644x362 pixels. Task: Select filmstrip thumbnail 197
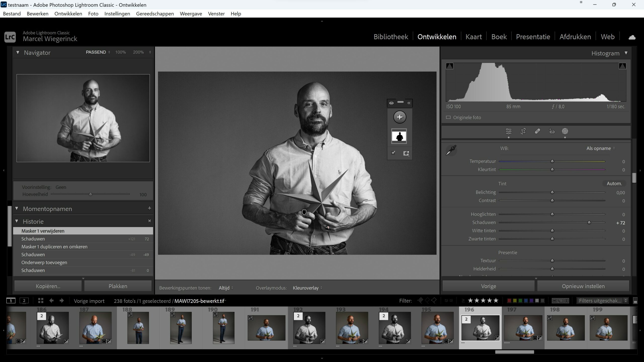(x=523, y=328)
